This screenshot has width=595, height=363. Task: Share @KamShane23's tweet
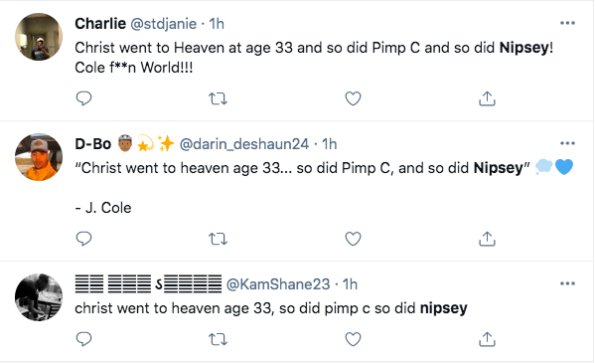[487, 339]
